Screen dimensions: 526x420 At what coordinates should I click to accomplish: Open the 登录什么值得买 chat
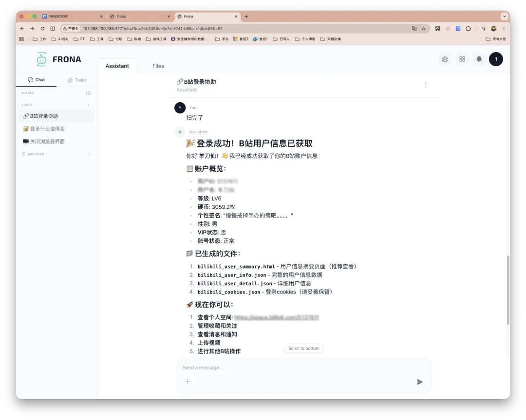point(56,128)
